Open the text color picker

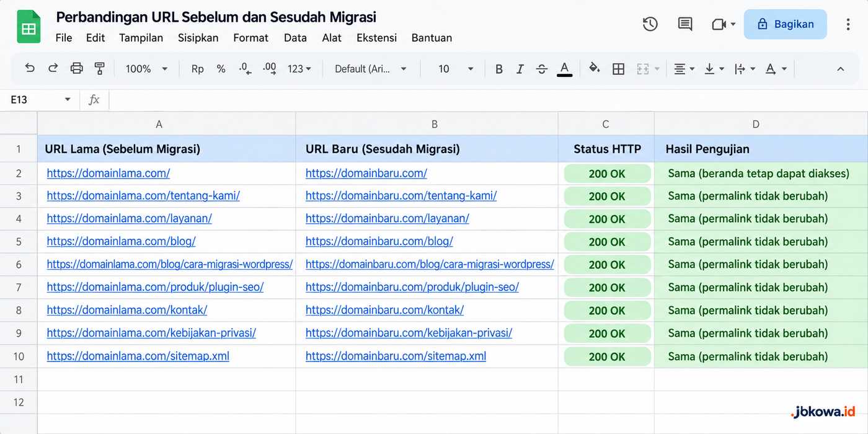[564, 69]
